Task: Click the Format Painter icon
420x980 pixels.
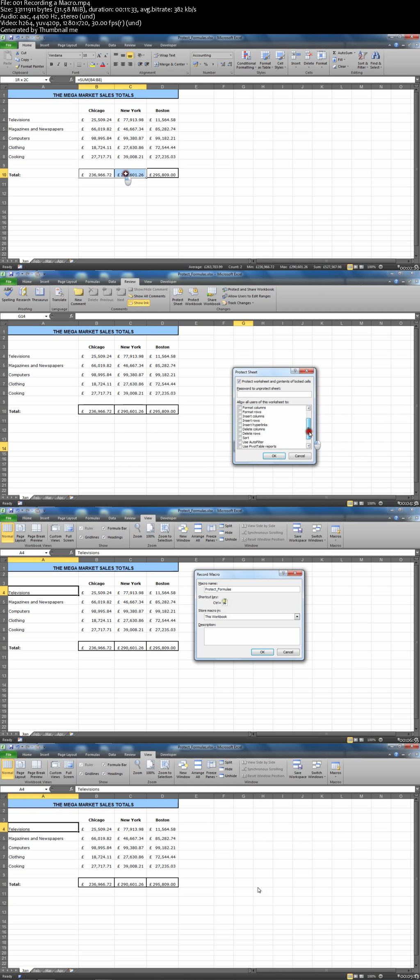Action: click(18, 66)
